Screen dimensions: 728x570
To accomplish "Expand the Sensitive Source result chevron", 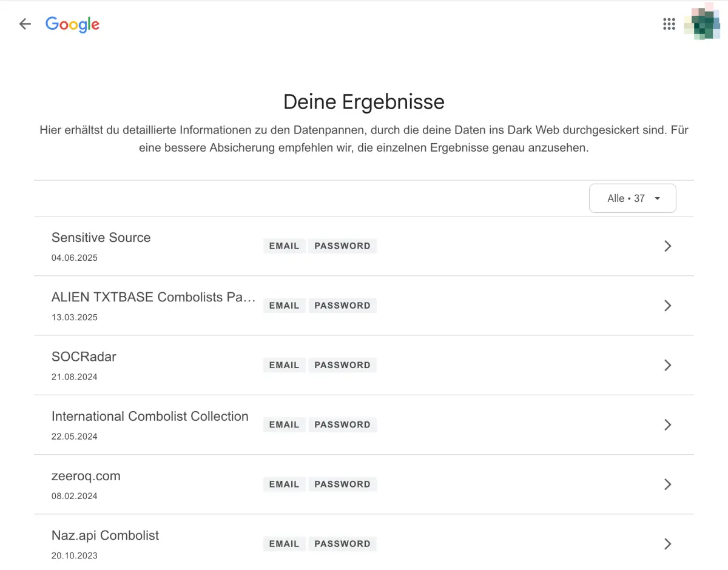I will coord(667,246).
